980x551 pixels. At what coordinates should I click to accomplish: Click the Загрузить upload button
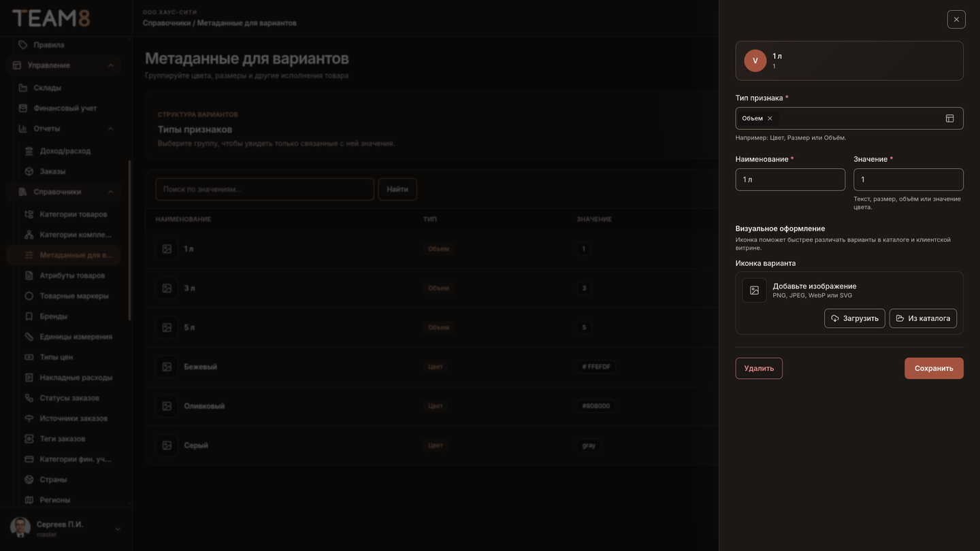(855, 318)
